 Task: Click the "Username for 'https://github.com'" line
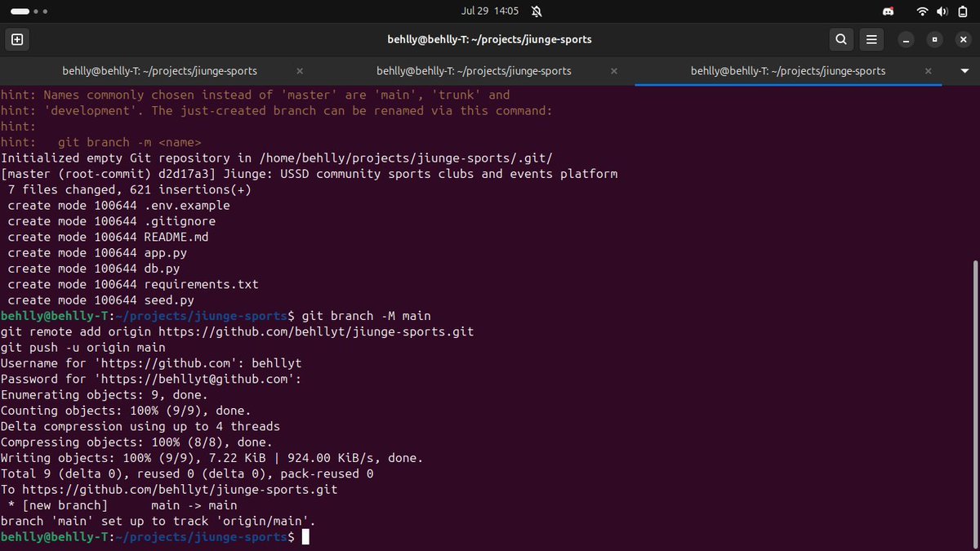tap(151, 363)
